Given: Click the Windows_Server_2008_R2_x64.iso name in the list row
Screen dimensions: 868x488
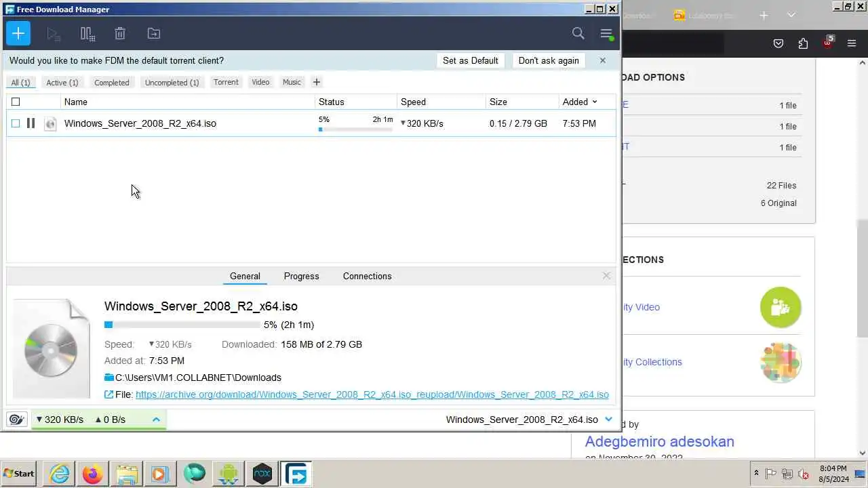Looking at the screenshot, I should coord(140,123).
